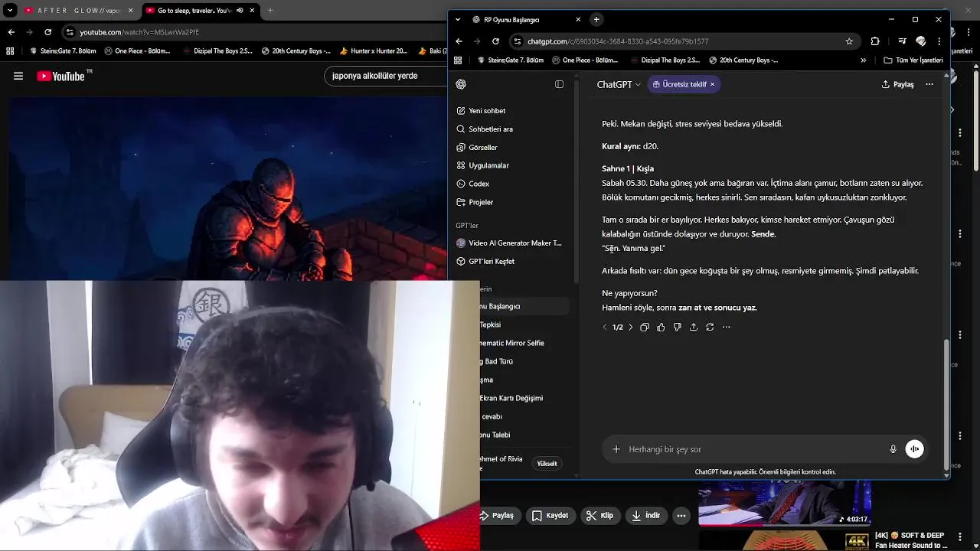980x551 pixels.
Task: Open the browser profile avatar
Action: tap(921, 41)
